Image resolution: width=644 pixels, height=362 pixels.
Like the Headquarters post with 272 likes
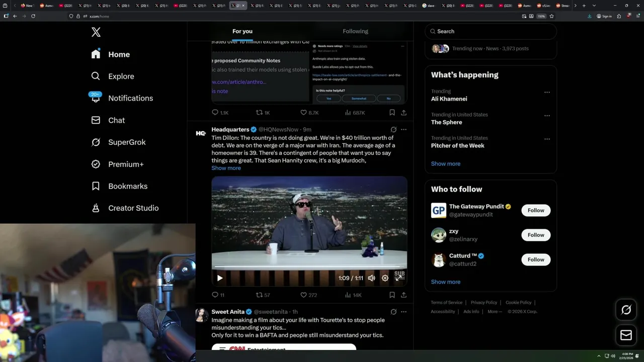[308, 295]
